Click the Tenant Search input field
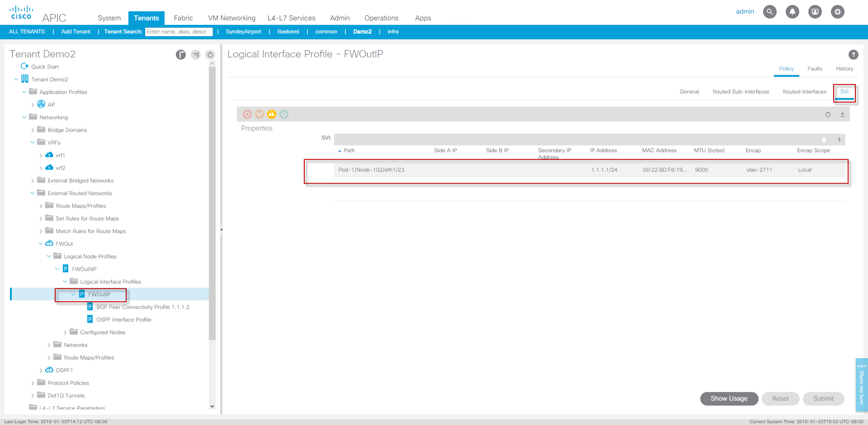This screenshot has width=868, height=425. tap(179, 32)
